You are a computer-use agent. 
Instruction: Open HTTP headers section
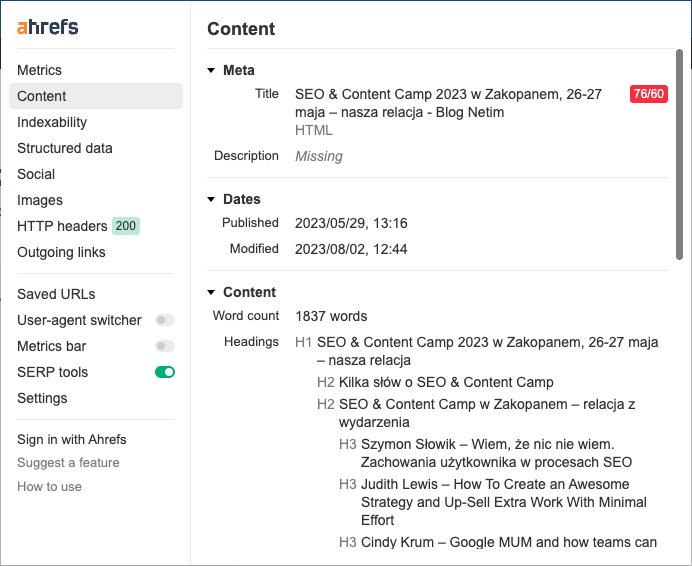[62, 226]
